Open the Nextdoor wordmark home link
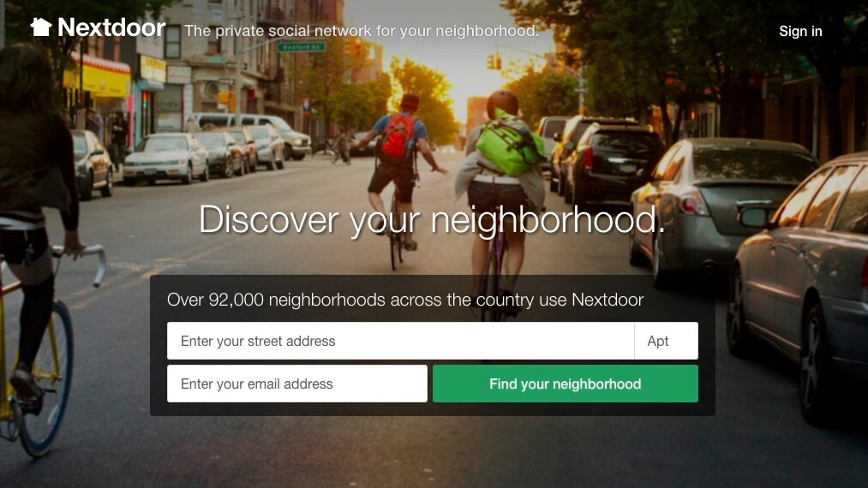The height and width of the screenshot is (488, 868). 111,27
